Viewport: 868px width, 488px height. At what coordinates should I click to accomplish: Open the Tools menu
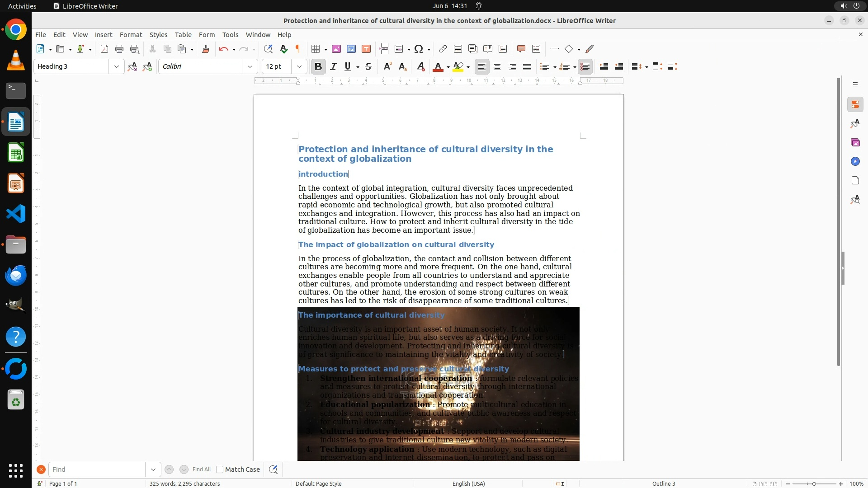tap(230, 35)
